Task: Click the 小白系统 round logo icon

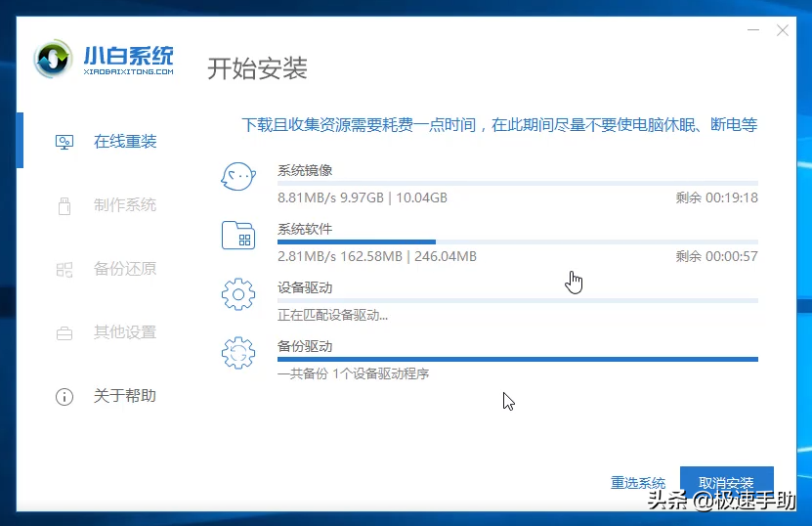Action: pyautogui.click(x=53, y=59)
